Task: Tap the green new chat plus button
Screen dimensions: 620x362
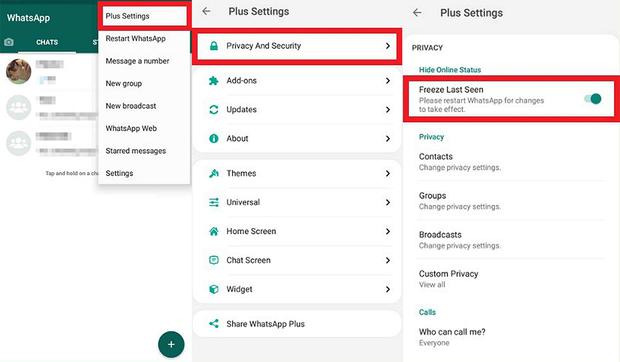Action: (171, 345)
